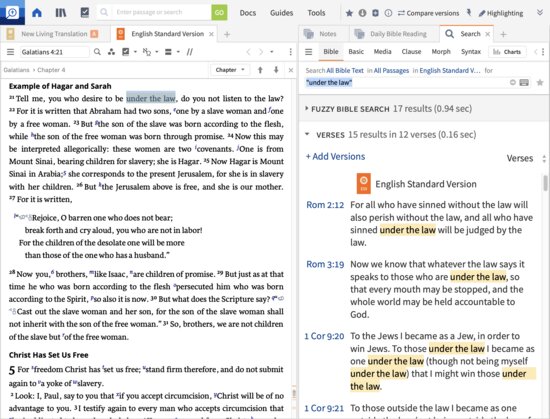Click the Galatians 4:21 reference box
The height and width of the screenshot is (419, 550).
point(54,52)
